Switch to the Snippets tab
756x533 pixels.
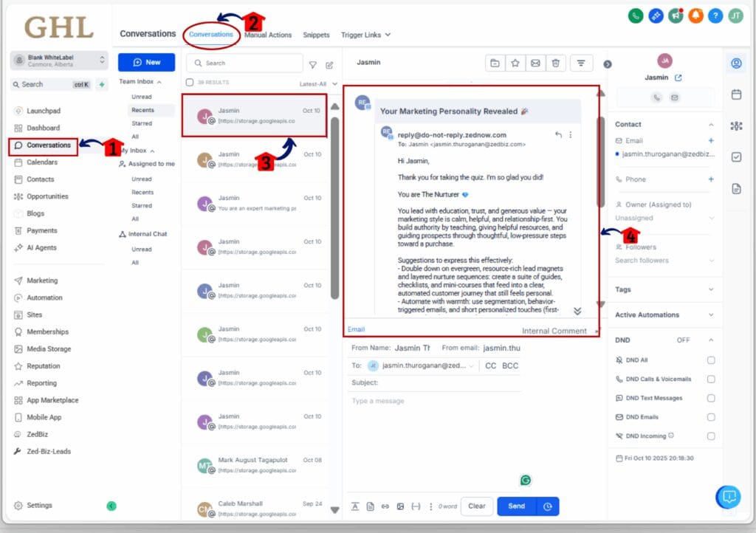[x=316, y=35]
